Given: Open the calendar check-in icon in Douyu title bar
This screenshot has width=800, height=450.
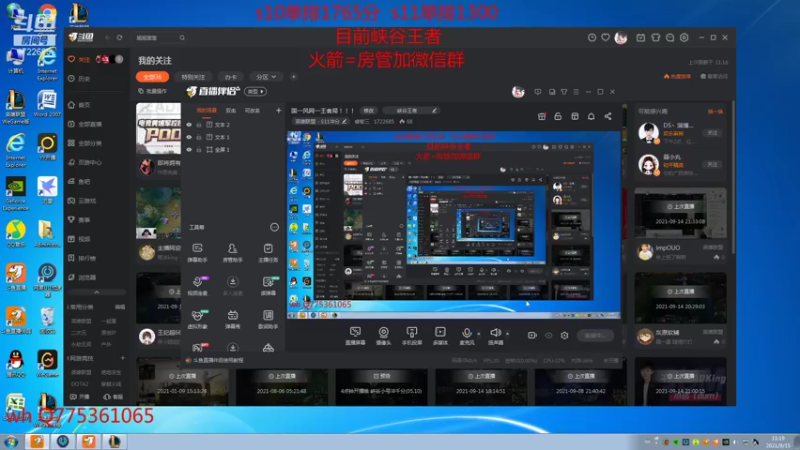Looking at the screenshot, I should pos(640,37).
